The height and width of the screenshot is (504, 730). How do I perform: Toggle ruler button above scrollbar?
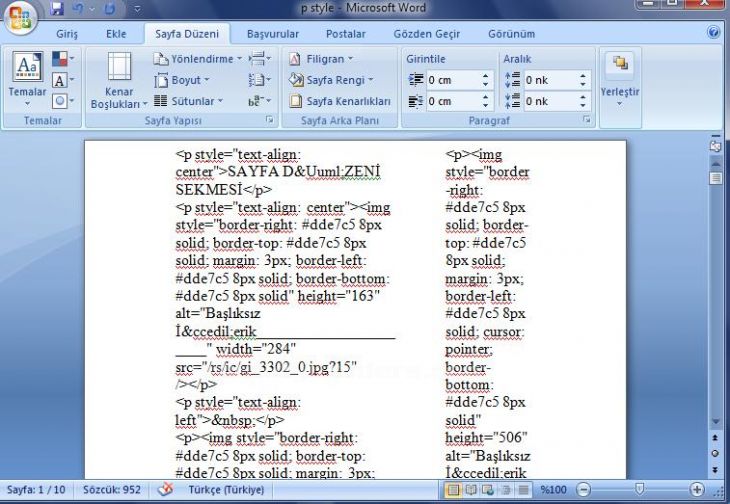(x=715, y=146)
